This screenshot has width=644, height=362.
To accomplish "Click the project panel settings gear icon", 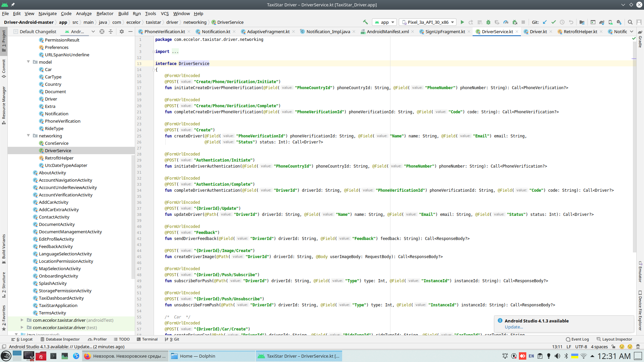I will click(121, 32).
